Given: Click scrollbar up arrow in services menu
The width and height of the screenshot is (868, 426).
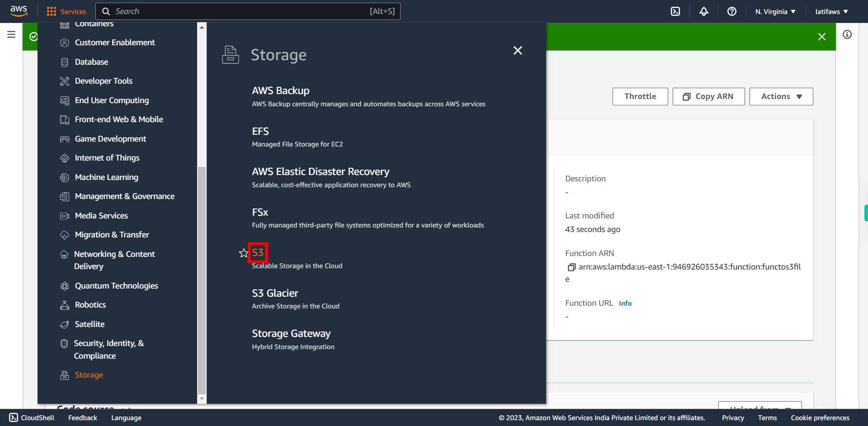Looking at the screenshot, I should coord(202,27).
